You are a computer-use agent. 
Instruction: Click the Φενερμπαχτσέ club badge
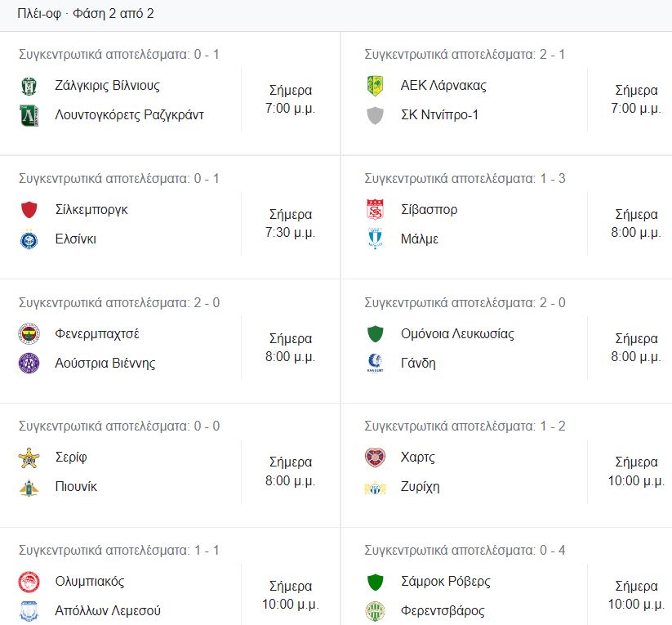coord(29,334)
